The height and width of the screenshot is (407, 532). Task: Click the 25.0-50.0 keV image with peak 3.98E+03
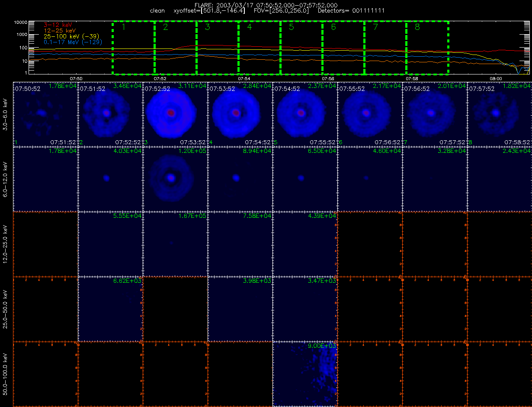coord(240,309)
